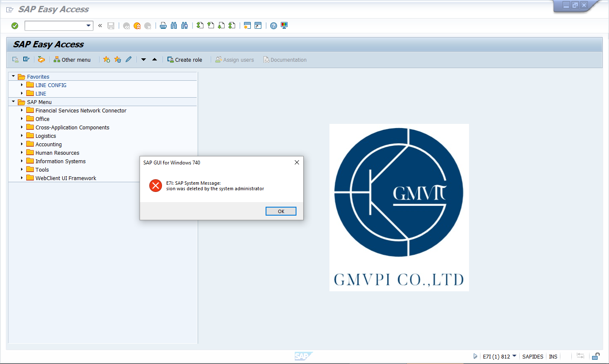Expand the LINE CONFIG folder

pyautogui.click(x=22, y=85)
